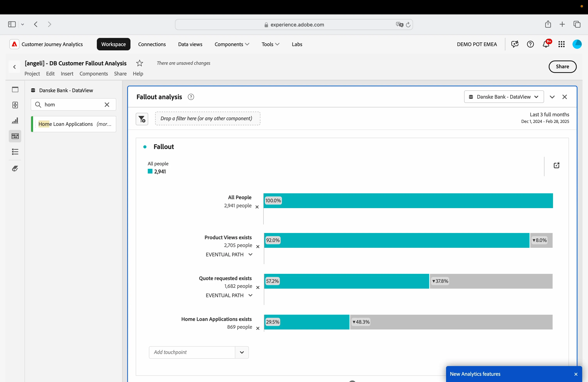Expand EVENTUAL PATH under Quote requested
The height and width of the screenshot is (382, 588).
250,295
